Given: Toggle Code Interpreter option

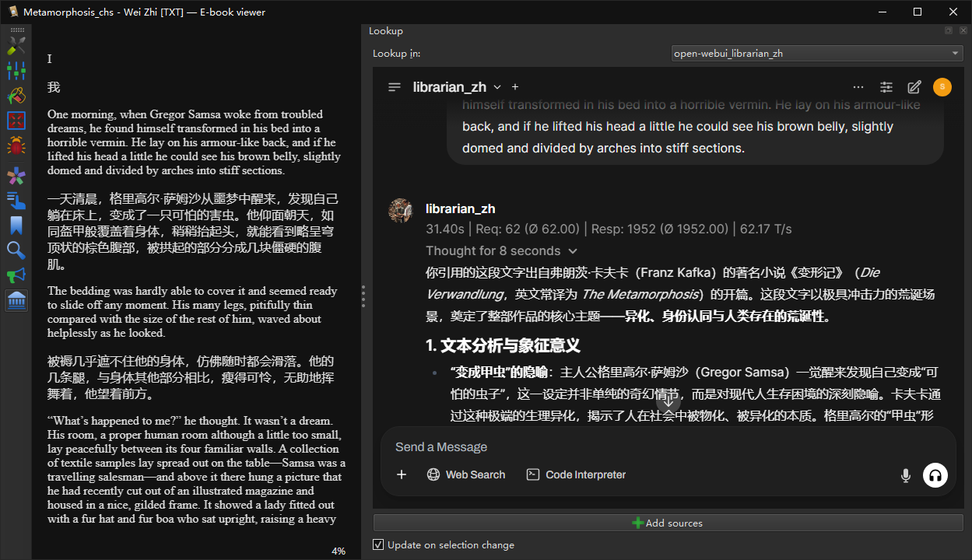Looking at the screenshot, I should [576, 474].
